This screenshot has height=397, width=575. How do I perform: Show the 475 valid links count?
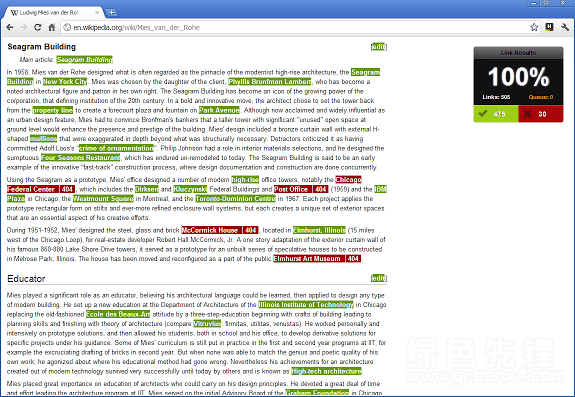pyautogui.click(x=496, y=114)
